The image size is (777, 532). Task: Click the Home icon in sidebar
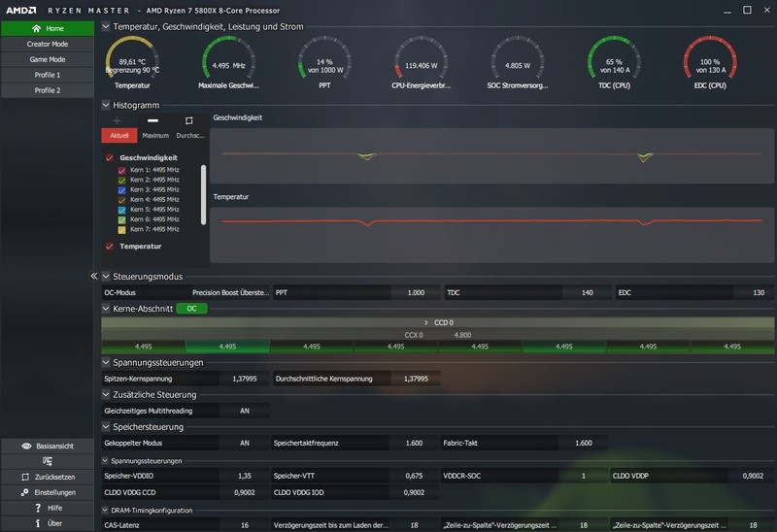[x=36, y=28]
